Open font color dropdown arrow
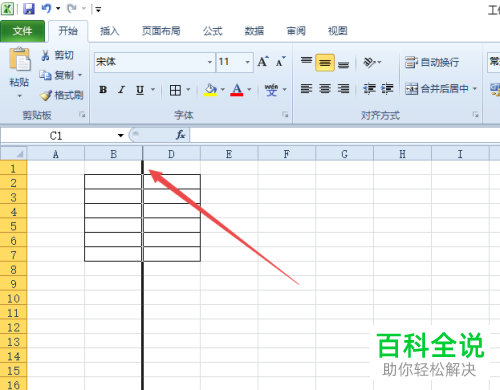The width and height of the screenshot is (500, 390). (249, 90)
